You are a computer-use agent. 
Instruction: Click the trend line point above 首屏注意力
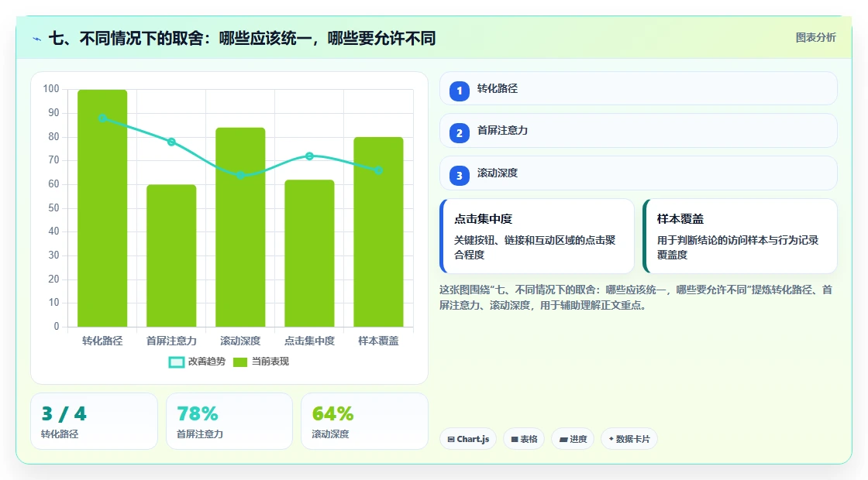point(171,142)
